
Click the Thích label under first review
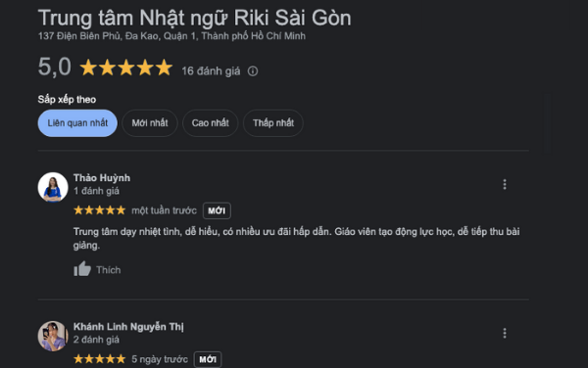(x=109, y=270)
